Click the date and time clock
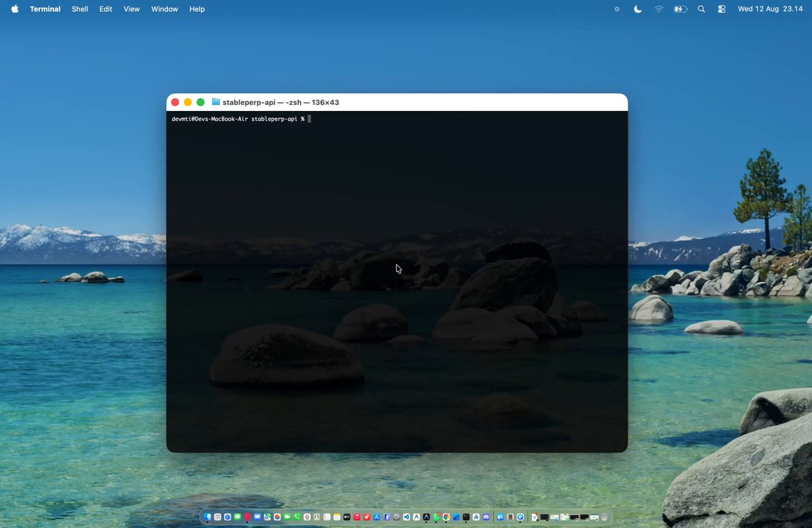This screenshot has height=528, width=812. [x=770, y=9]
